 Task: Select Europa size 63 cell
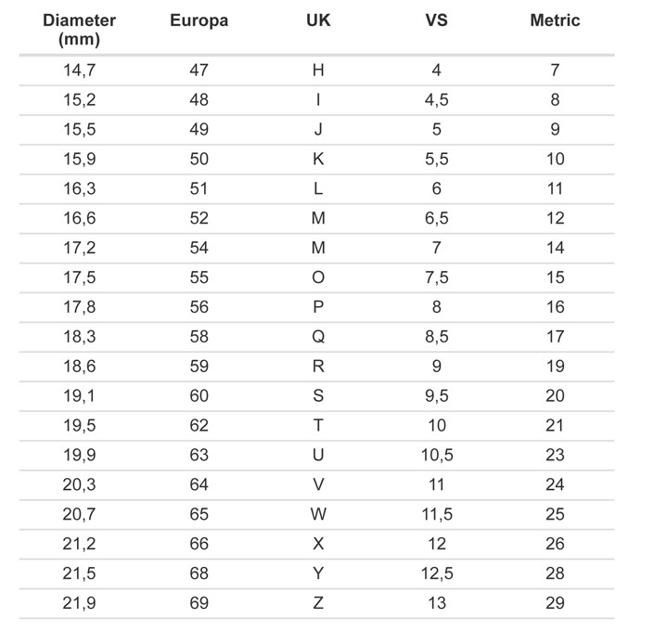[x=199, y=455]
